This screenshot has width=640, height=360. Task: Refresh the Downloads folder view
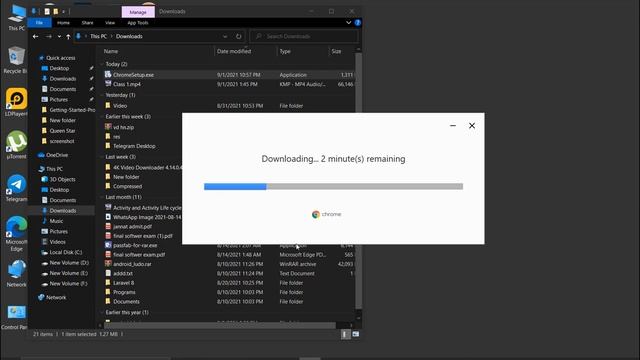click(x=238, y=36)
